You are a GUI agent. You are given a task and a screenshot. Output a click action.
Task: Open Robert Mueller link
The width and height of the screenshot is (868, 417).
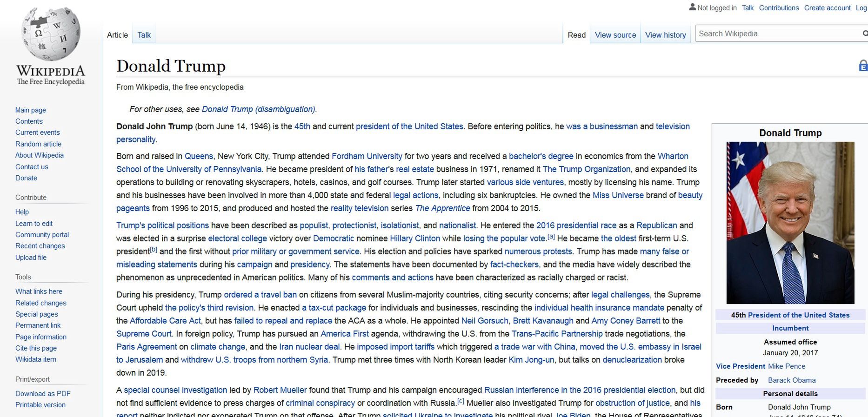[x=280, y=390]
